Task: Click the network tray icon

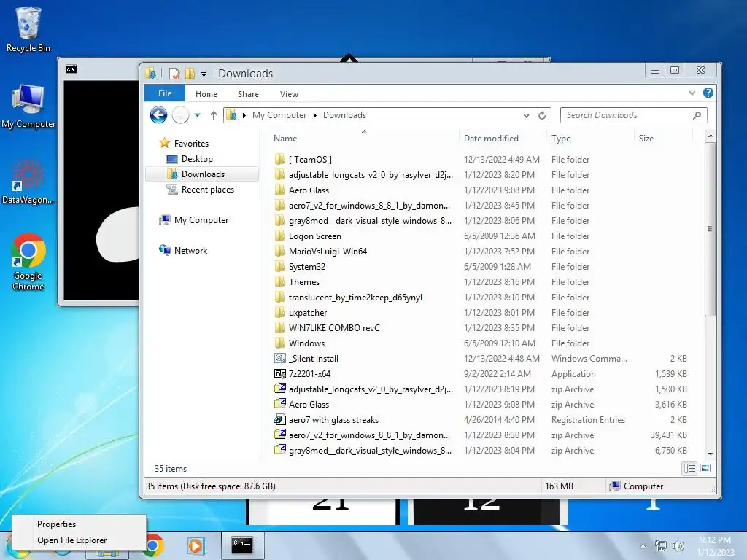Action: tap(661, 546)
